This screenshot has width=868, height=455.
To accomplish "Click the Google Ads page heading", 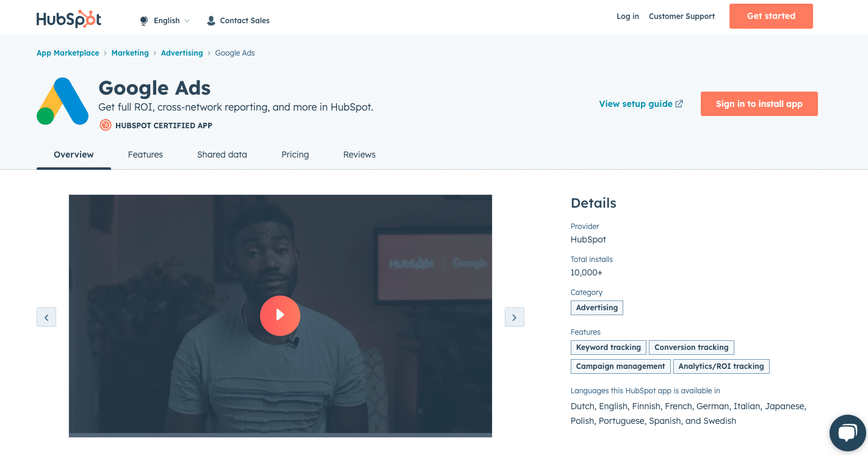I will pyautogui.click(x=154, y=88).
